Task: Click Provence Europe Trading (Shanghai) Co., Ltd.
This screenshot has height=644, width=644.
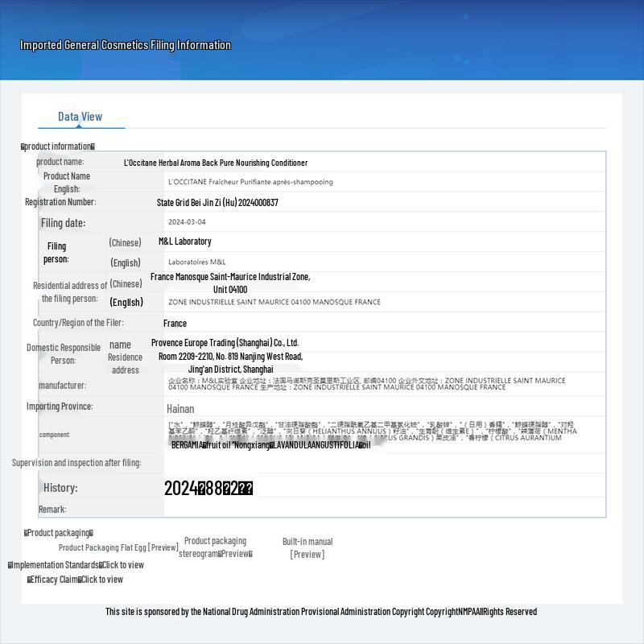Action: (225, 343)
